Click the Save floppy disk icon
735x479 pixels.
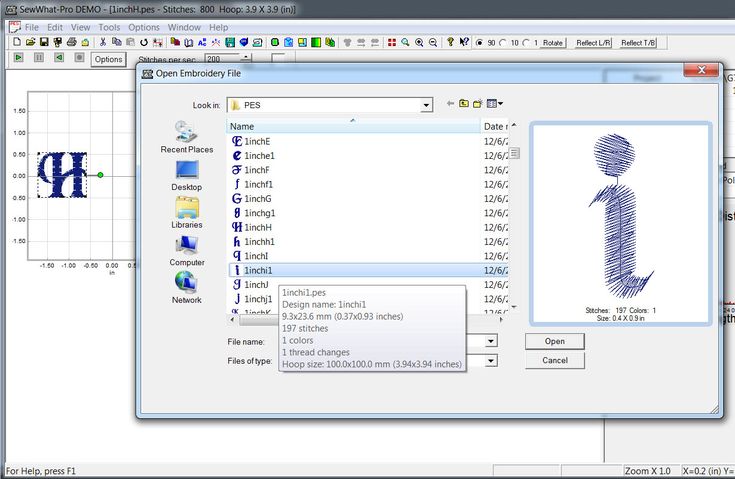(44, 42)
